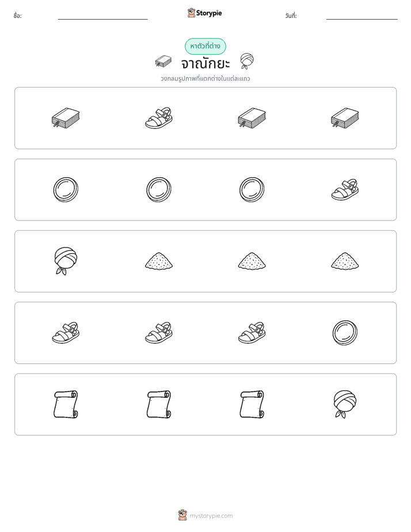Image resolution: width=411 pixels, height=532 pixels.
Task: Click the name line next to ชื่อ
Action: pyautogui.click(x=102, y=19)
